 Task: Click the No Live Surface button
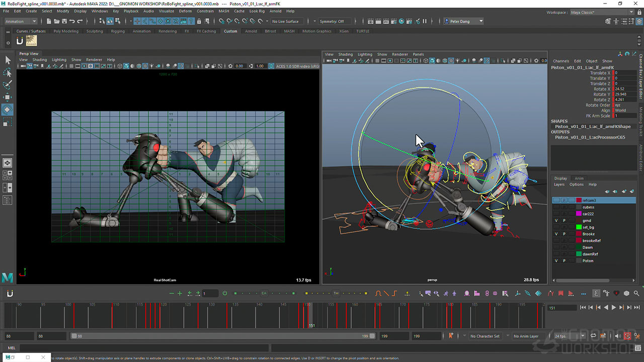tap(285, 21)
